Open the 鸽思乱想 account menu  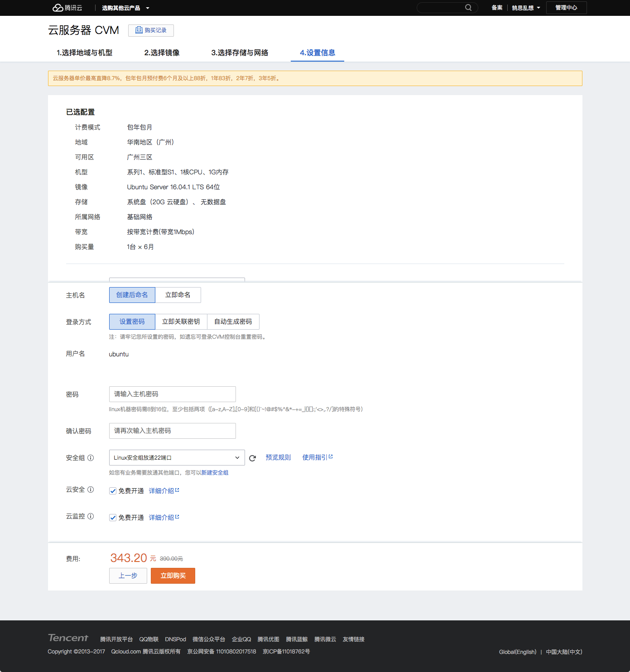(526, 8)
